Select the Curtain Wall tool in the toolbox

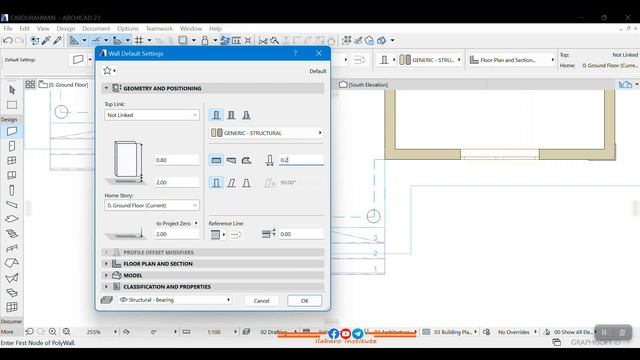[x=12, y=307]
